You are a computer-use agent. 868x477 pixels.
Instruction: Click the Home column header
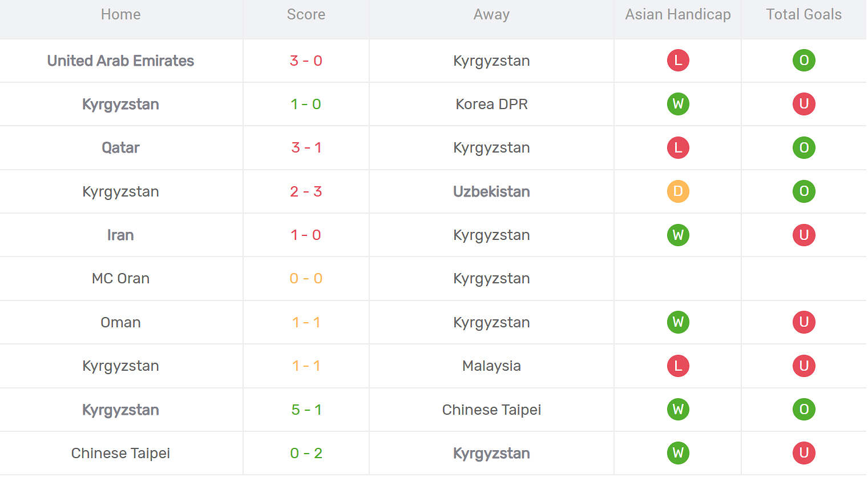(x=120, y=14)
